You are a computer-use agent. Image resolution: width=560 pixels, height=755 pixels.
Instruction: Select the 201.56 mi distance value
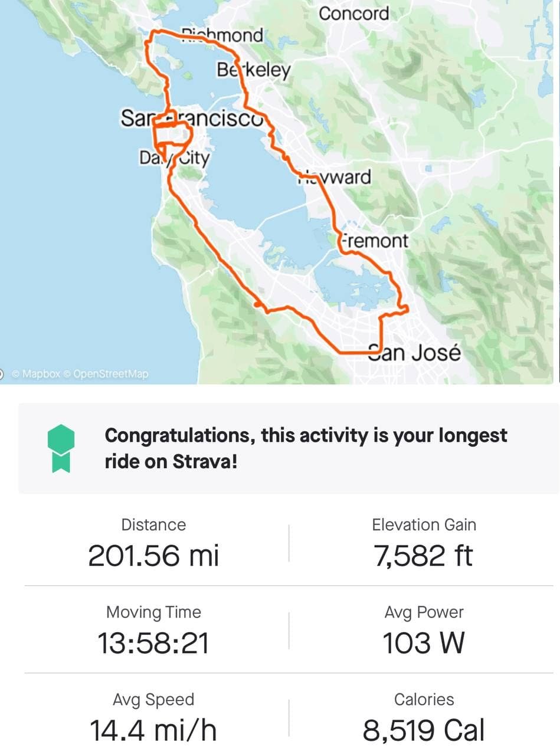[153, 555]
